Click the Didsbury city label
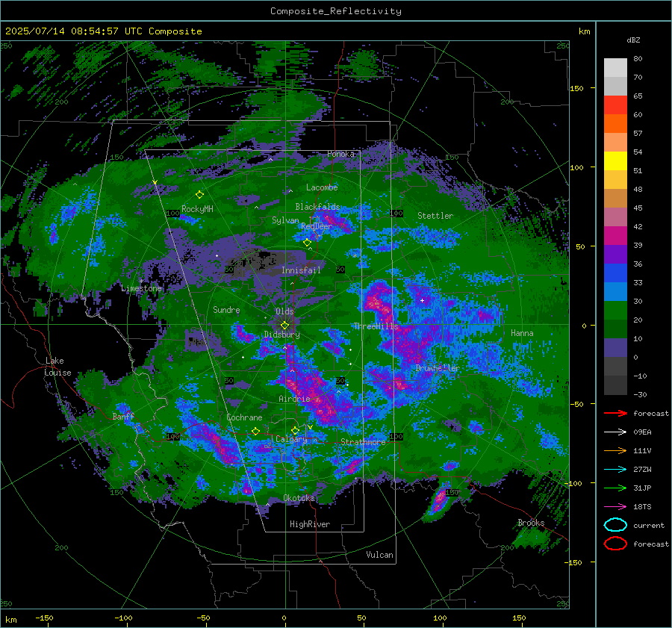Image resolution: width=672 pixels, height=628 pixels. [282, 335]
